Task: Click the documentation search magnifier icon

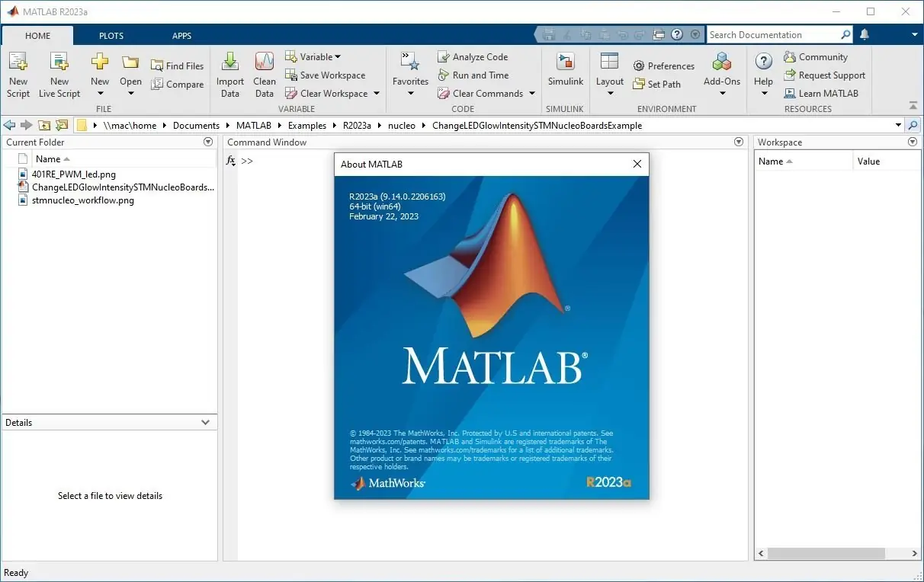Action: click(845, 35)
